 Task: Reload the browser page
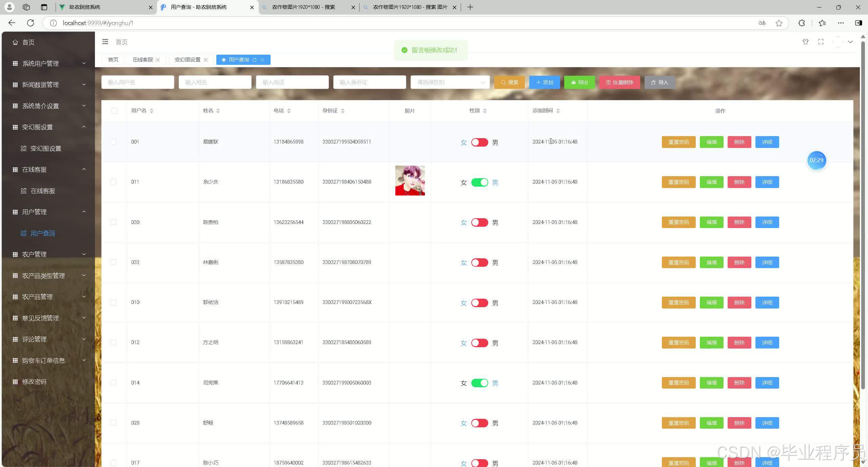31,23
